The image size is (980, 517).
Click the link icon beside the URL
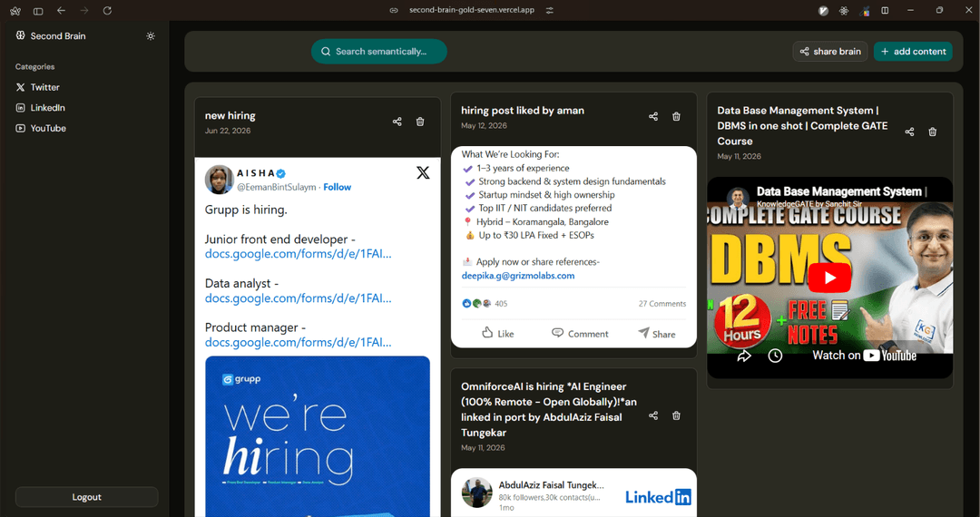pyautogui.click(x=394, y=10)
